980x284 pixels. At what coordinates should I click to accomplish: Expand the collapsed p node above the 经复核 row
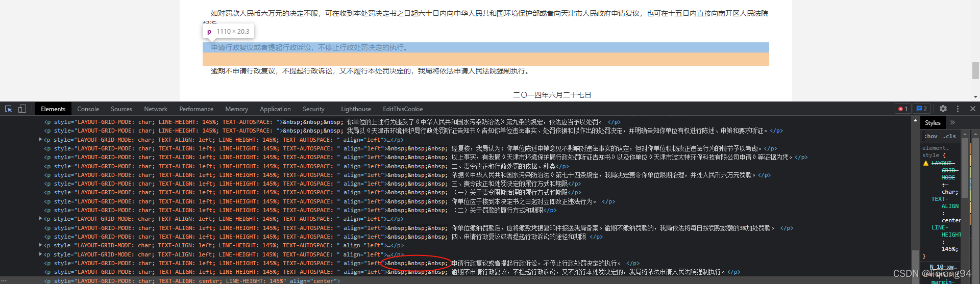coord(40,140)
